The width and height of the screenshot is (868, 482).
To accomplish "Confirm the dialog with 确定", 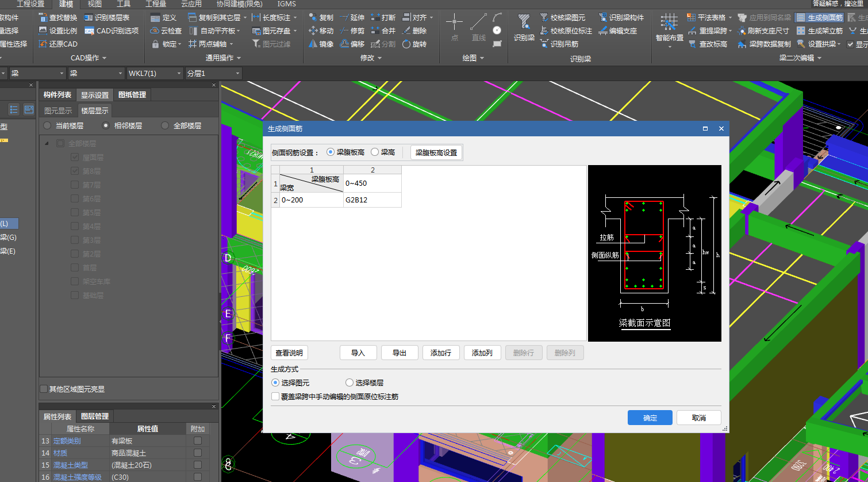I will tap(650, 418).
